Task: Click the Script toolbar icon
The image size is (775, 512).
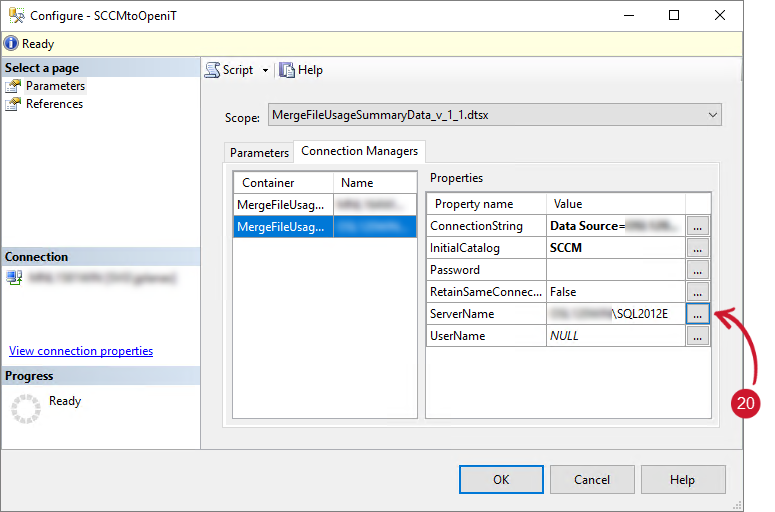Action: click(213, 70)
